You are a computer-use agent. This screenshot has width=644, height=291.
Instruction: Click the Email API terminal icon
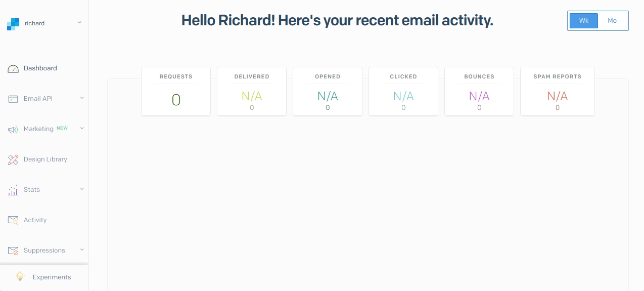coord(13,99)
